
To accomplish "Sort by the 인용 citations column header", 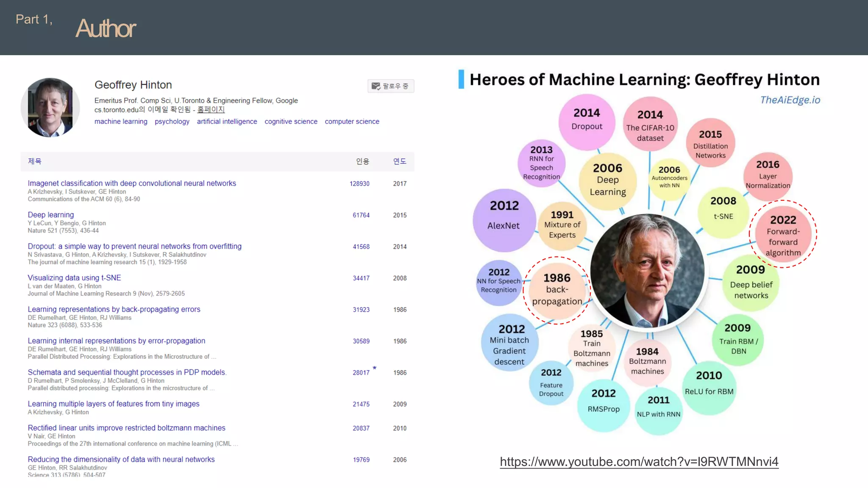I will point(363,161).
